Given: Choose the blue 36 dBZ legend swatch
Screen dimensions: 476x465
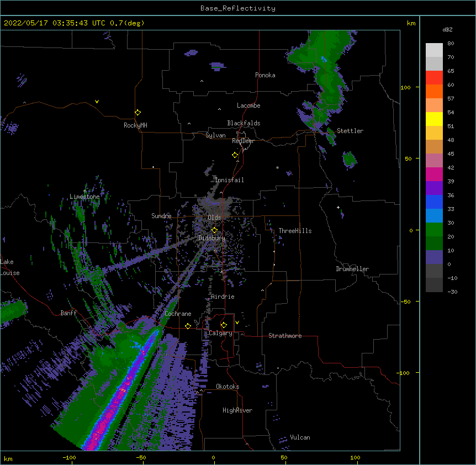Looking at the screenshot, I should pyautogui.click(x=434, y=202).
